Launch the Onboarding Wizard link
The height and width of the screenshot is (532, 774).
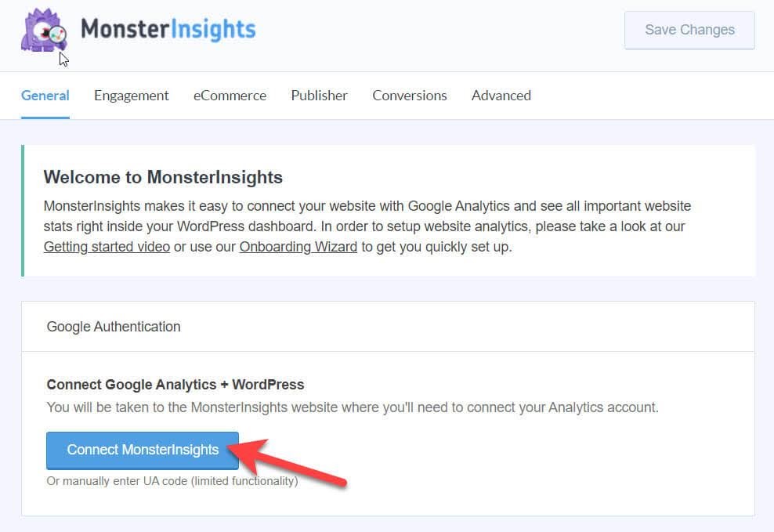click(298, 246)
